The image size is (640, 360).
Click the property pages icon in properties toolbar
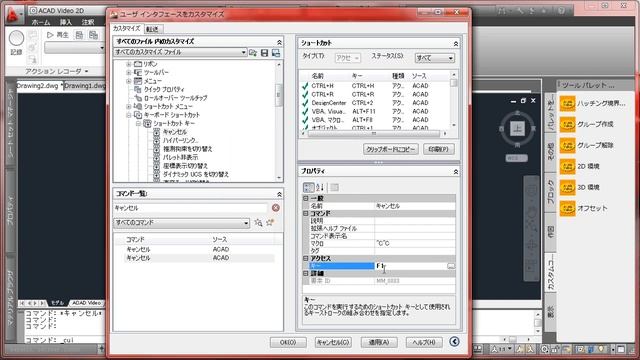tap(334, 187)
